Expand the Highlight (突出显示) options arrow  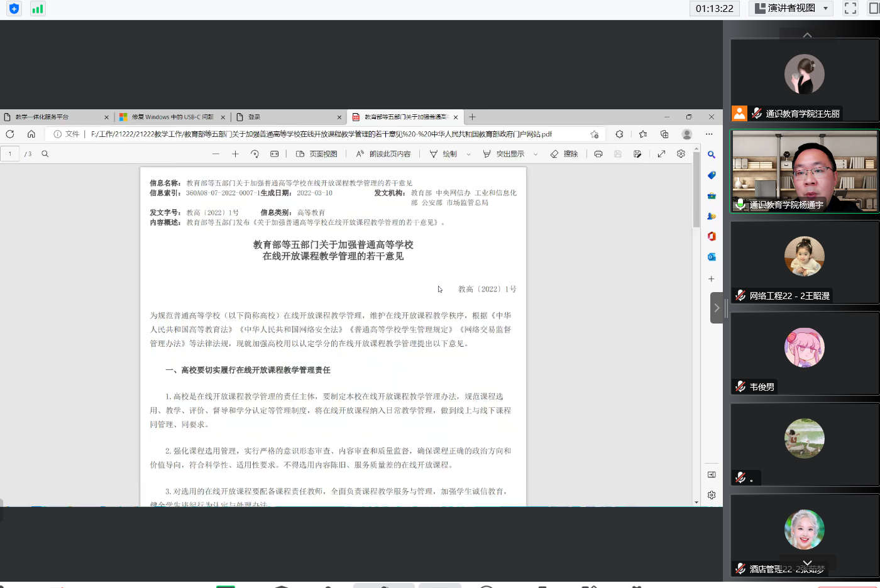[x=536, y=154]
